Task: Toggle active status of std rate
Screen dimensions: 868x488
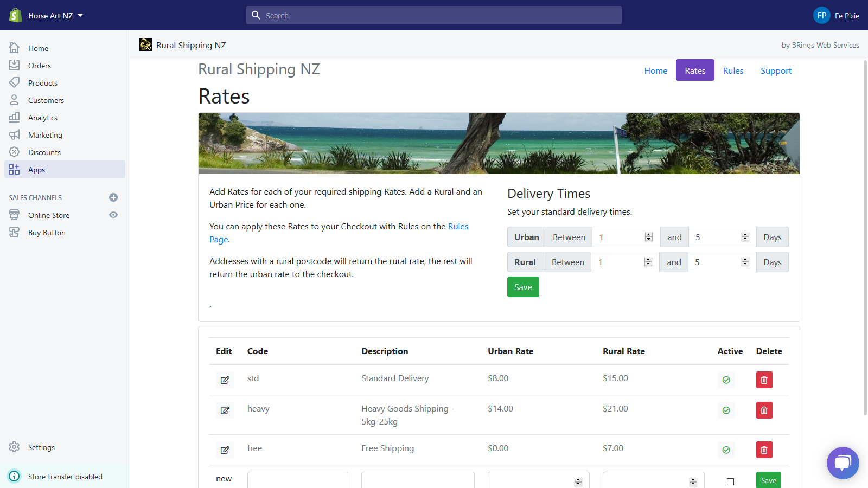Action: [x=726, y=380]
